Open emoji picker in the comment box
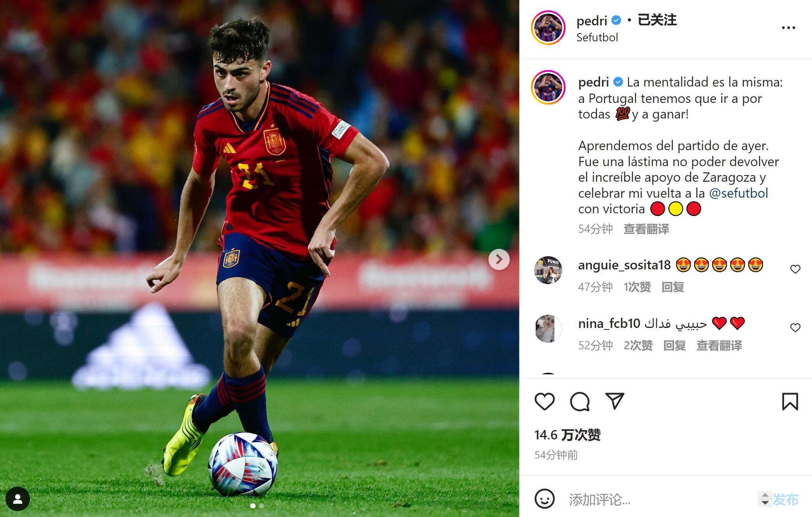Image resolution: width=812 pixels, height=517 pixels. point(544,499)
